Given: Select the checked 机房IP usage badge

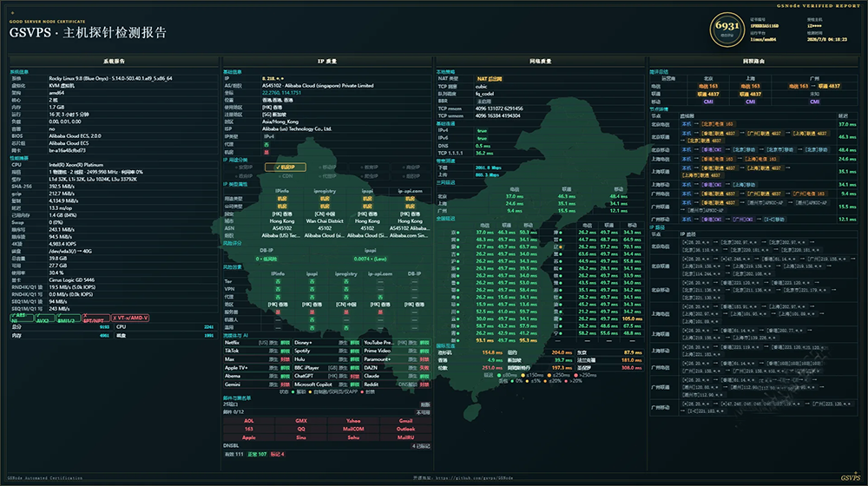Looking at the screenshot, I should (x=285, y=167).
